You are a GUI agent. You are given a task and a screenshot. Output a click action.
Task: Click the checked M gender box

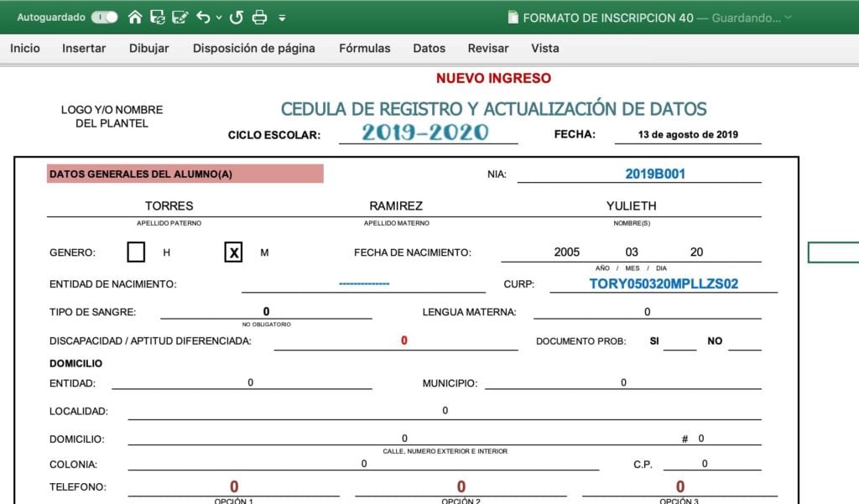point(233,250)
